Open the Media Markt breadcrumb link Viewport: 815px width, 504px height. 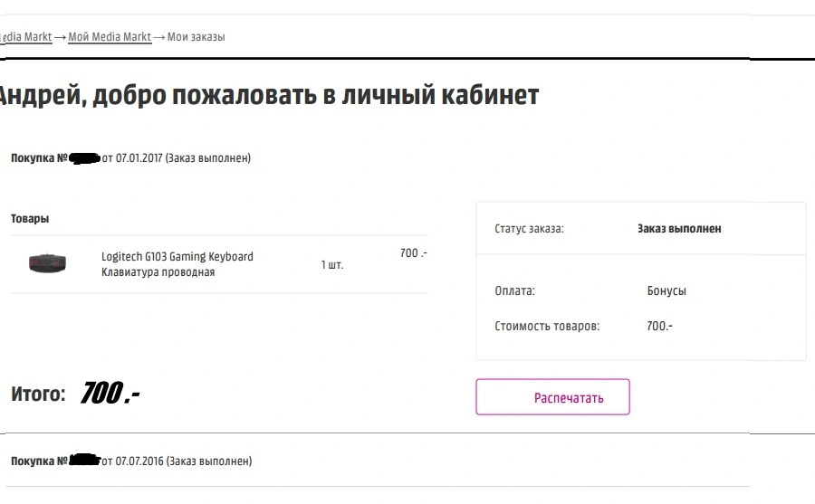pyautogui.click(x=26, y=37)
